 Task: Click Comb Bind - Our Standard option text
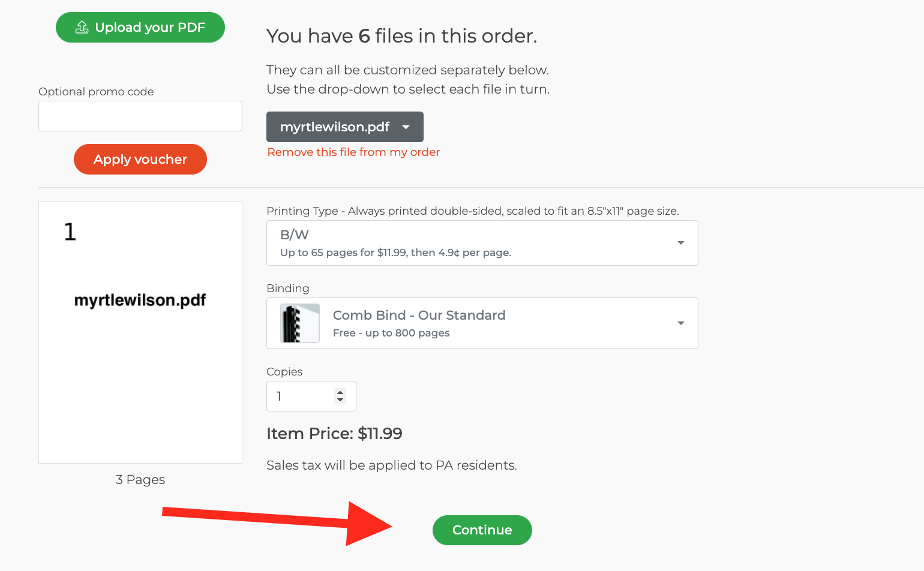click(x=419, y=315)
